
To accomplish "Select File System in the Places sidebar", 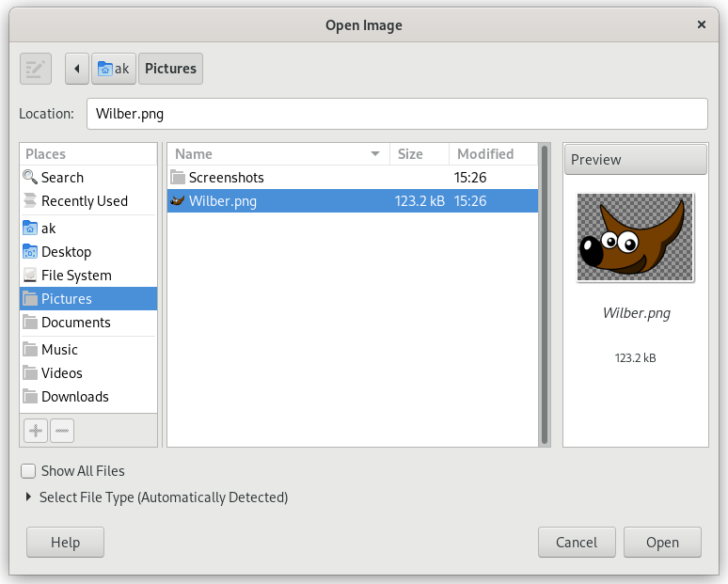I will point(88,276).
